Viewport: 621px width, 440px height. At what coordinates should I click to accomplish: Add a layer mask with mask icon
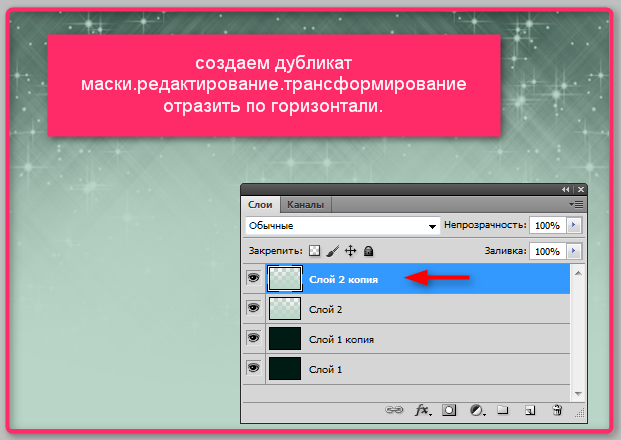449,410
